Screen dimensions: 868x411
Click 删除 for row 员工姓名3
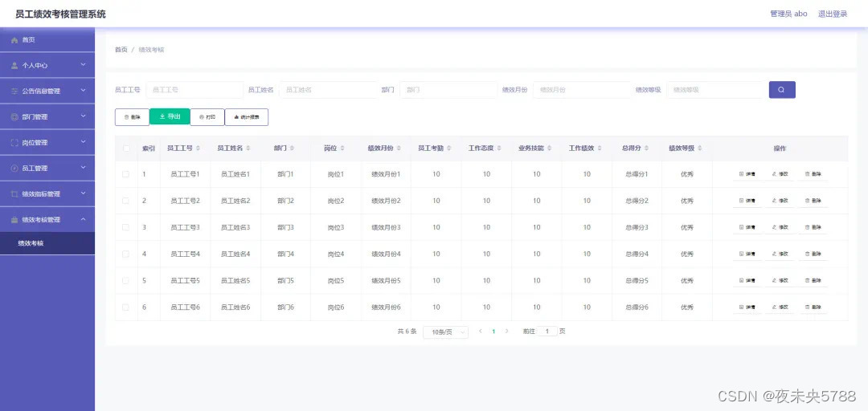coord(813,227)
